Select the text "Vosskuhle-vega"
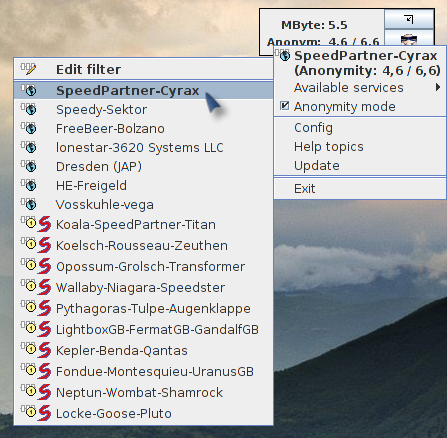447x438 pixels. [105, 205]
